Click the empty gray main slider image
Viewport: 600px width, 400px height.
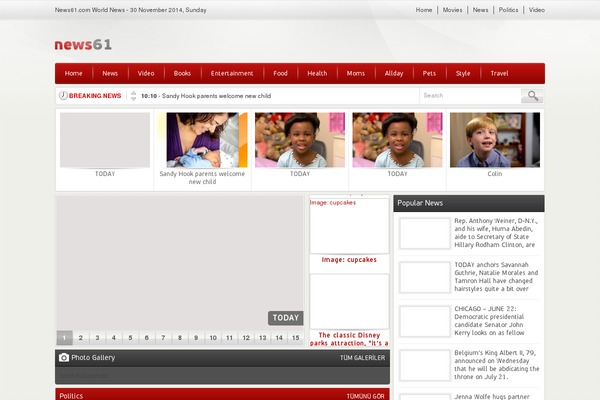(x=180, y=263)
